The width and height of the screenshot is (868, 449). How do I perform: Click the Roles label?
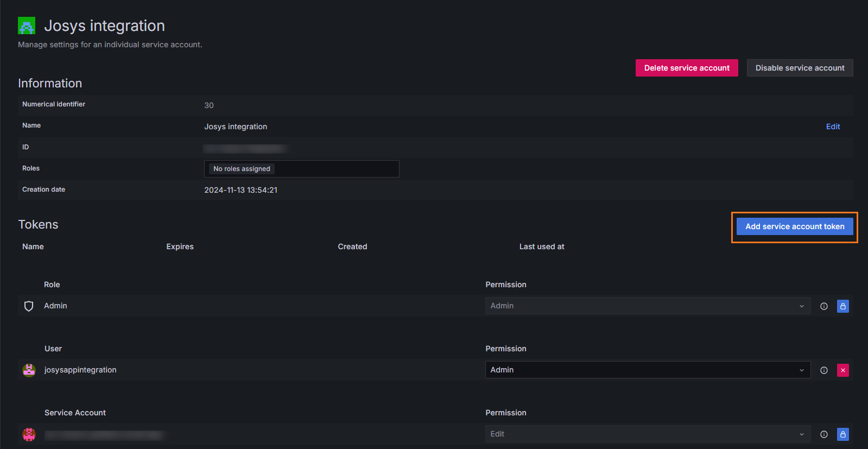click(31, 168)
